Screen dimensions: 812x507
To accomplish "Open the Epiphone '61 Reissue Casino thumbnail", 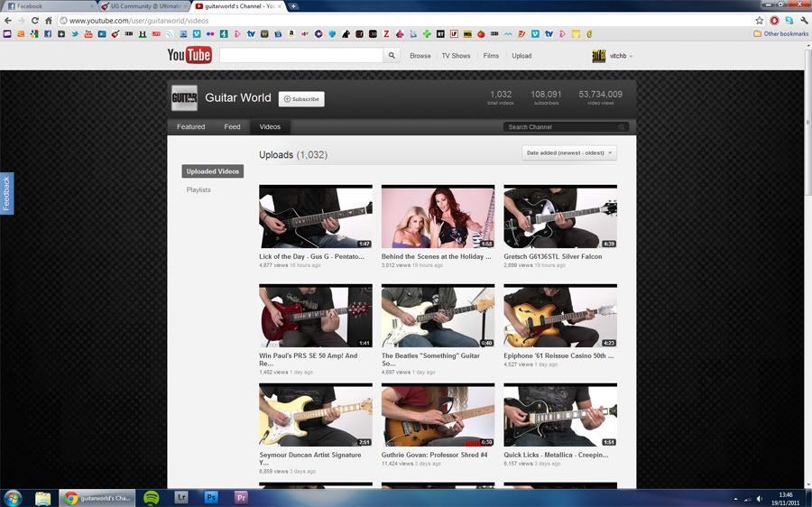I will pyautogui.click(x=560, y=316).
